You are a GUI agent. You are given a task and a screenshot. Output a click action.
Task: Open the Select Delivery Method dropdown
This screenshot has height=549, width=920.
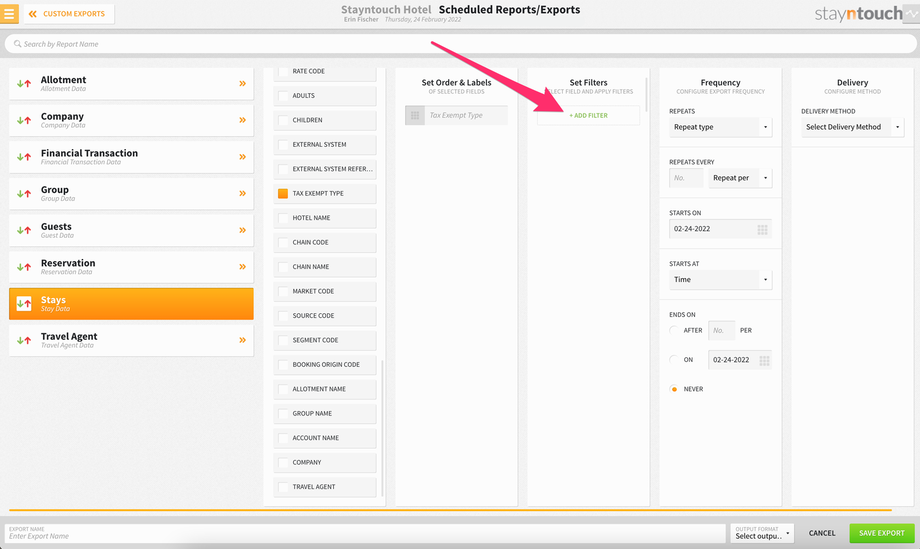853,127
